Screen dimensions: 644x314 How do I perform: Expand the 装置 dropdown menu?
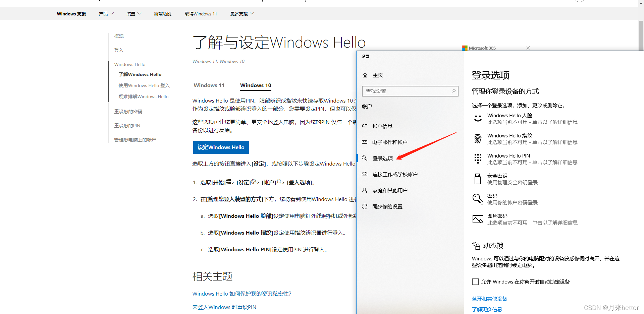point(134,14)
